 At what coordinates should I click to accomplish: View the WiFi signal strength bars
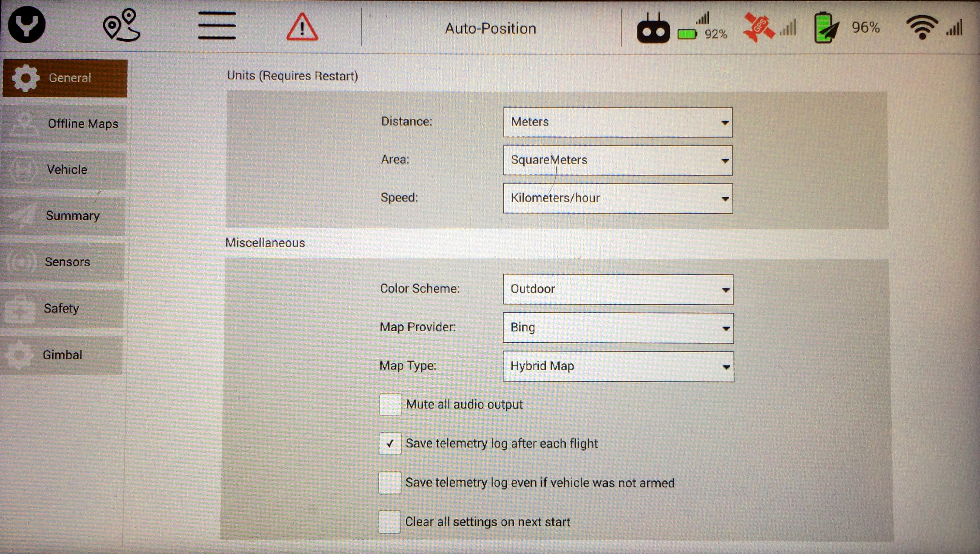pos(955,27)
